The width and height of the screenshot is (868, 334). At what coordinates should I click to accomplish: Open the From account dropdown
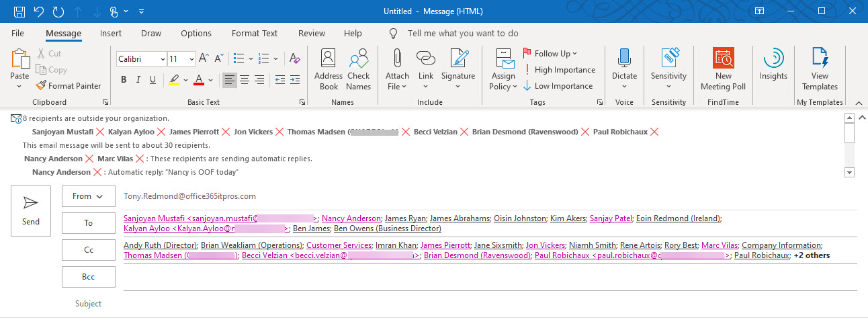[89, 196]
